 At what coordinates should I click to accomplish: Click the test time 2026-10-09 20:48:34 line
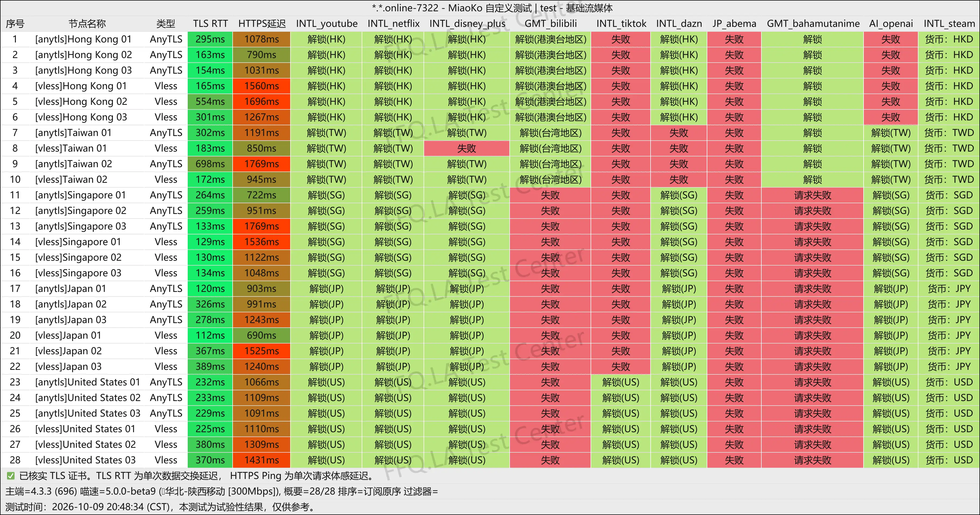coord(161,507)
